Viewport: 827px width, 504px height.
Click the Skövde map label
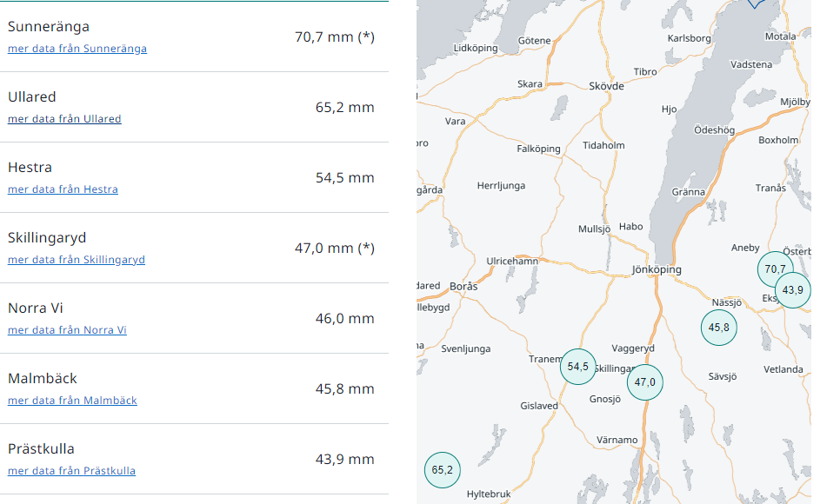pos(606,86)
